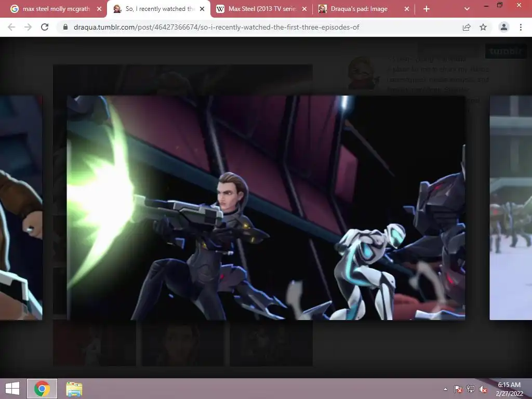Open the network status tray icon
The height and width of the screenshot is (399, 532).
(x=471, y=389)
